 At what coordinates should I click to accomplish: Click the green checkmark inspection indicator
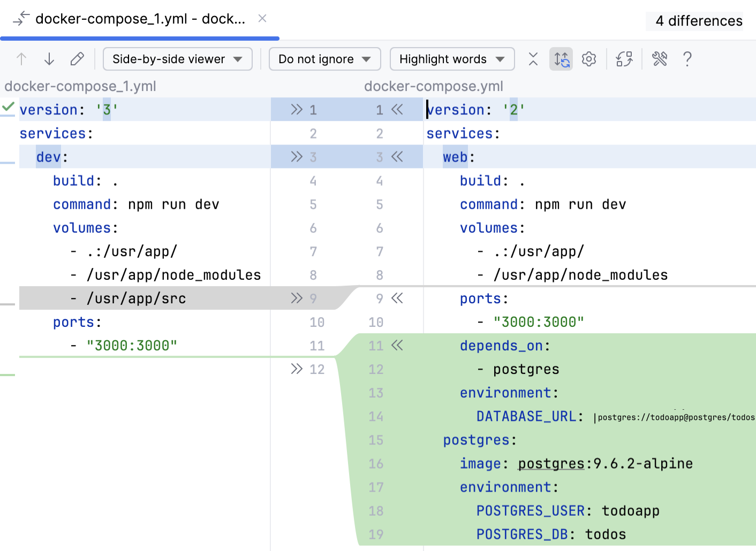tap(8, 107)
